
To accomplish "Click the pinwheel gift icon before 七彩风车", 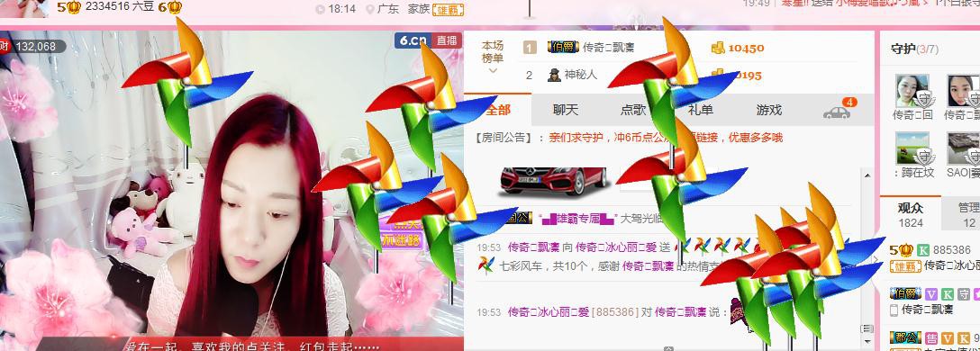I will [x=485, y=265].
